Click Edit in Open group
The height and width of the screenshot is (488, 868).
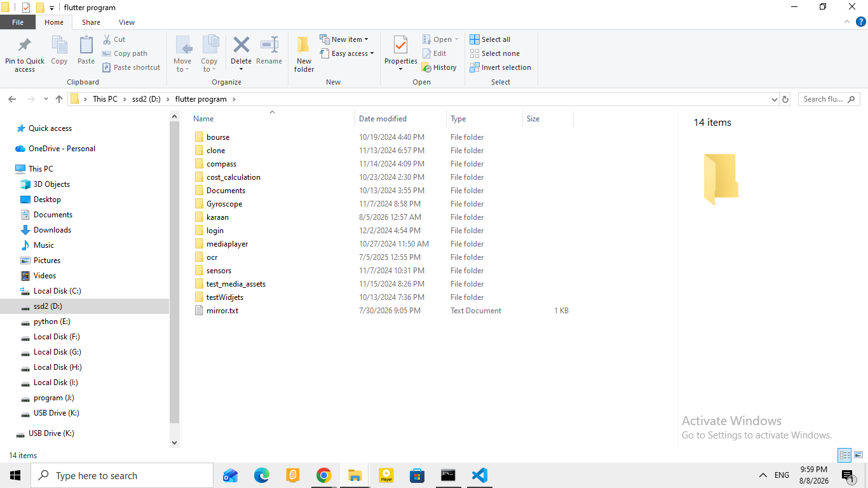pyautogui.click(x=434, y=53)
